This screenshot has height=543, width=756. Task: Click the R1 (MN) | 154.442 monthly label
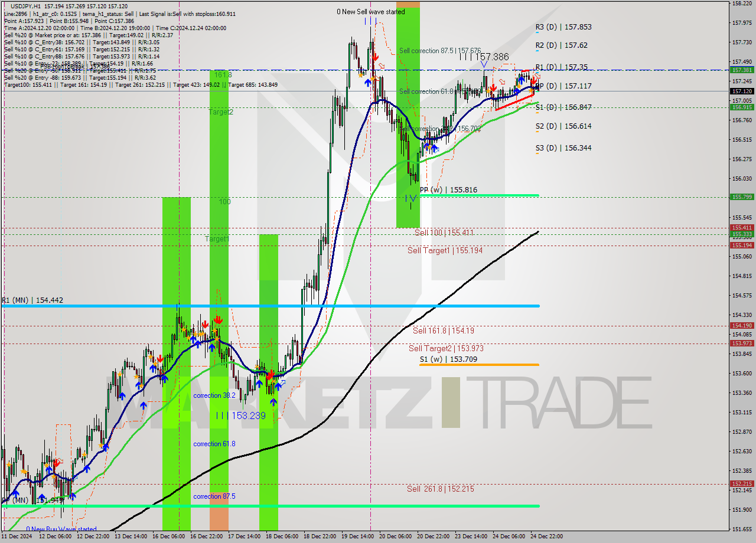(32, 300)
